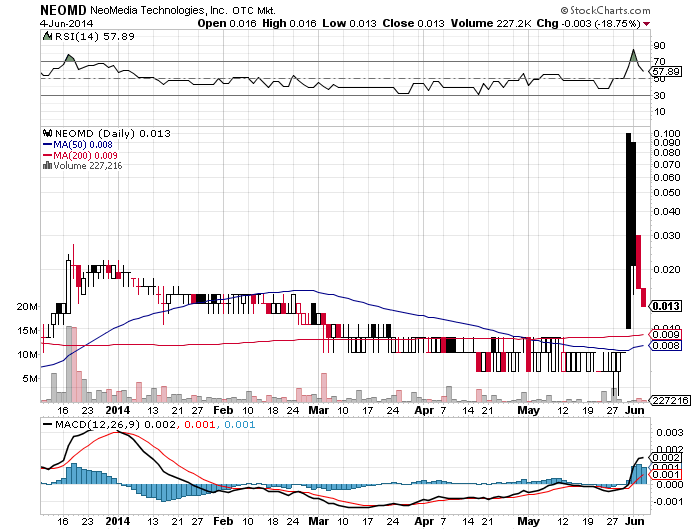
Task: Click the 'May' label on price chart axis
Action: click(529, 410)
